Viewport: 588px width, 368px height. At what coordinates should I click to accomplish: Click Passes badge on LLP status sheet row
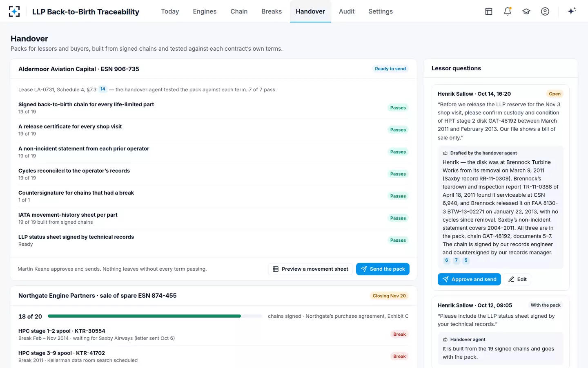point(398,240)
